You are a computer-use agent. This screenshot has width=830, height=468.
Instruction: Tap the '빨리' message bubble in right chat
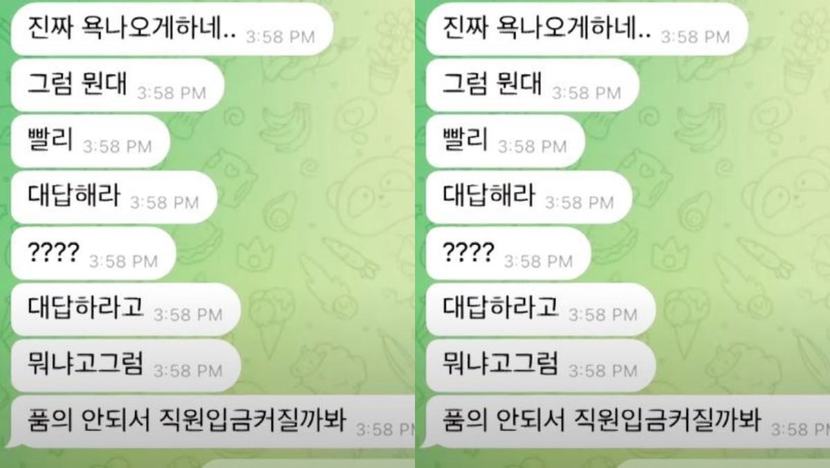pyautogui.click(x=506, y=141)
